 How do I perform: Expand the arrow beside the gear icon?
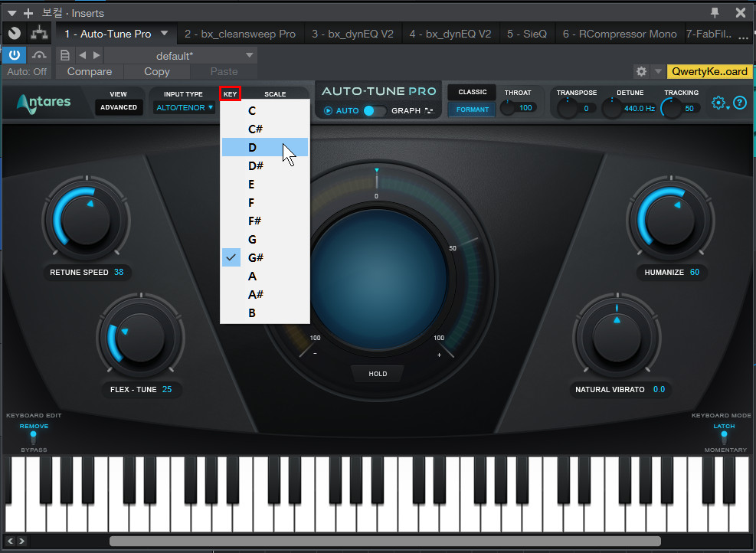coord(658,71)
